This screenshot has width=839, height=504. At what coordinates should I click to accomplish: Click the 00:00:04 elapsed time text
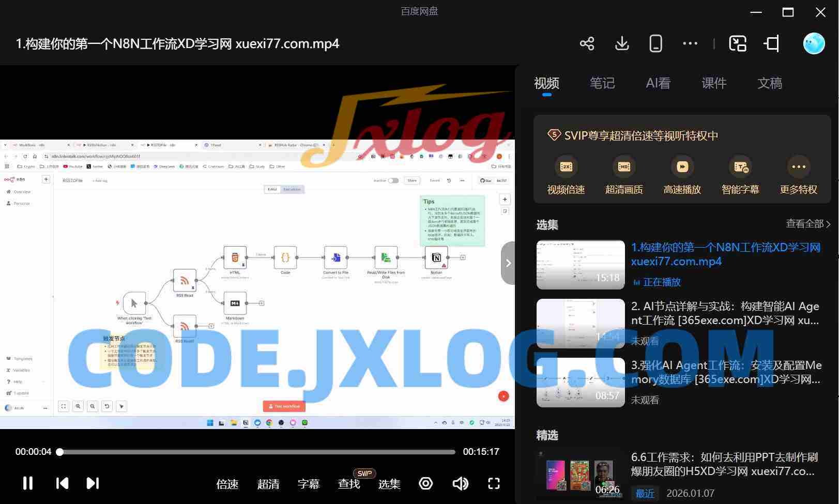[34, 452]
